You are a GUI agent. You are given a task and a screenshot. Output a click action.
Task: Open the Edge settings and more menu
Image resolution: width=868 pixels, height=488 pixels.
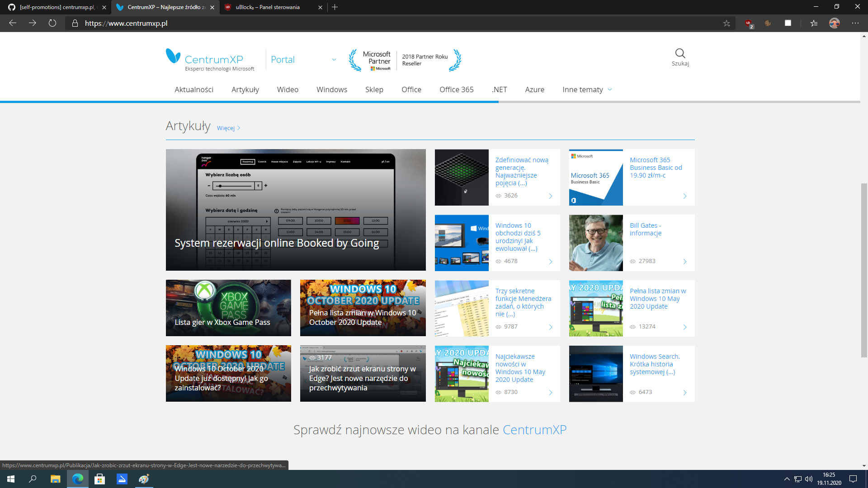(855, 23)
